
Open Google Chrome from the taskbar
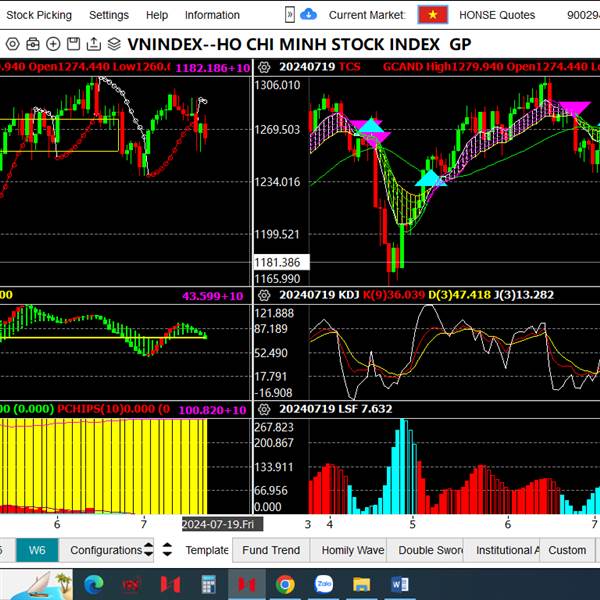click(x=285, y=583)
